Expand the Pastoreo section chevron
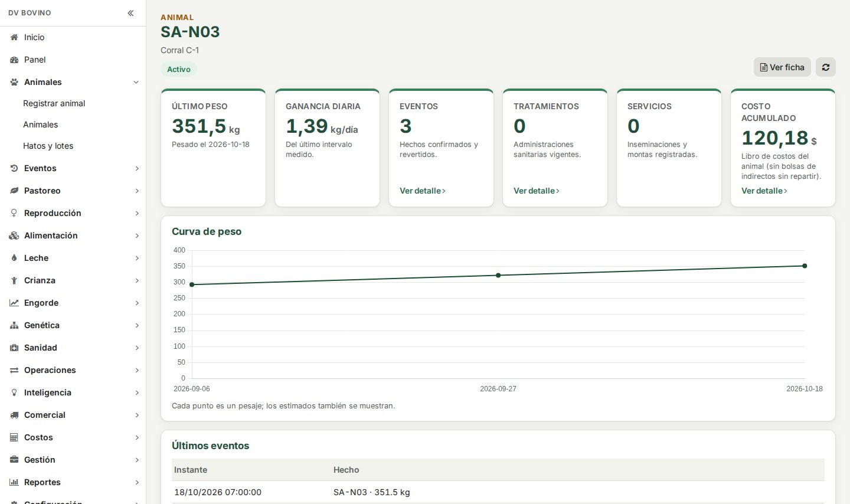Viewport: 850px width, 504px height. point(137,191)
